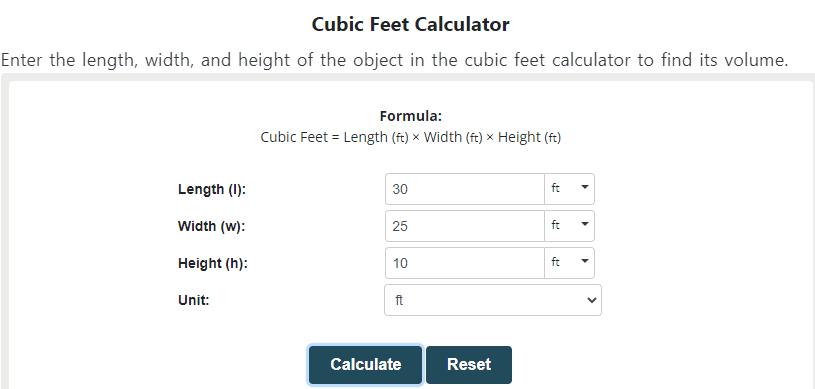Select the Length input field containing 30
Screen dimensions: 815x389
[x=465, y=189]
